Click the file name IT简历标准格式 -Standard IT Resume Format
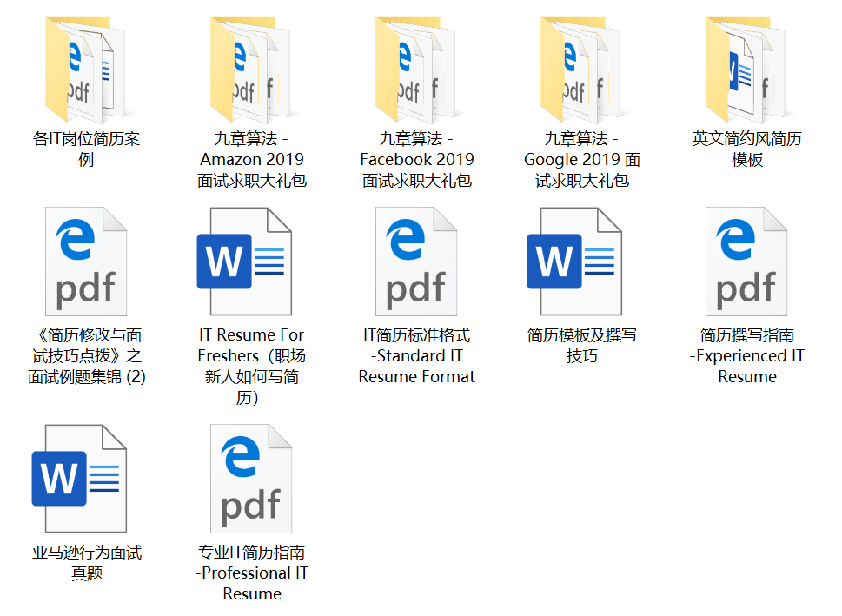The image size is (842, 616). 417,355
